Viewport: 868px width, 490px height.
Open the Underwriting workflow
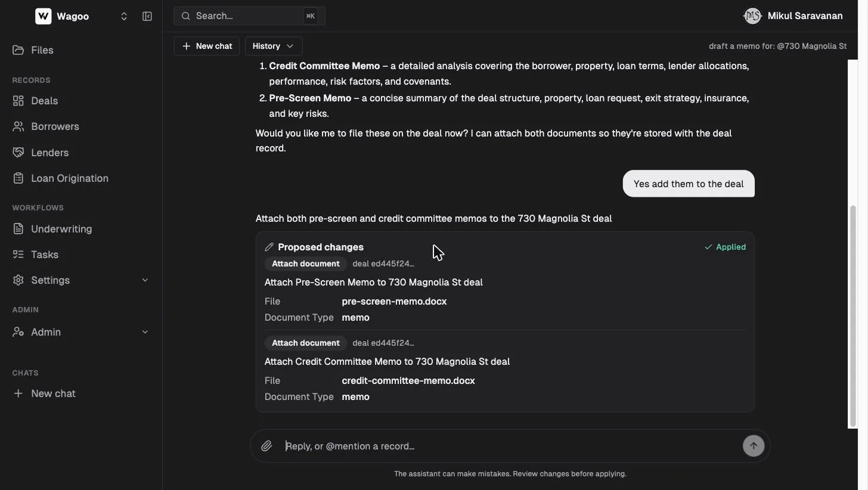[61, 229]
